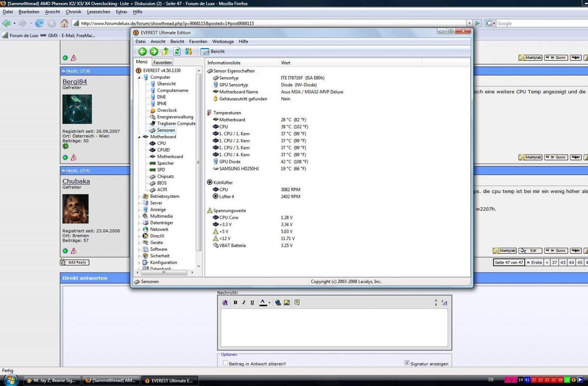Refresh EVEREST sensor readings
Image resolution: width=588 pixels, height=386 pixels.
pos(177,51)
